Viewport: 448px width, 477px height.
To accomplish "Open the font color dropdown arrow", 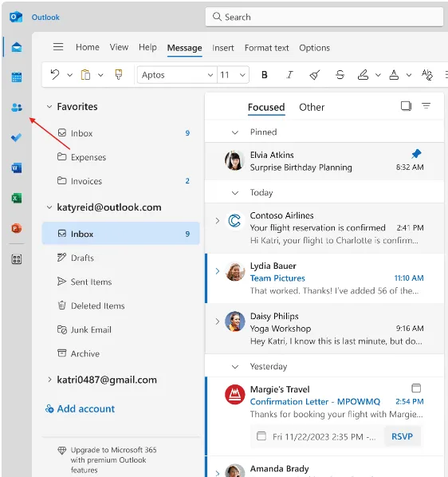I will point(409,75).
